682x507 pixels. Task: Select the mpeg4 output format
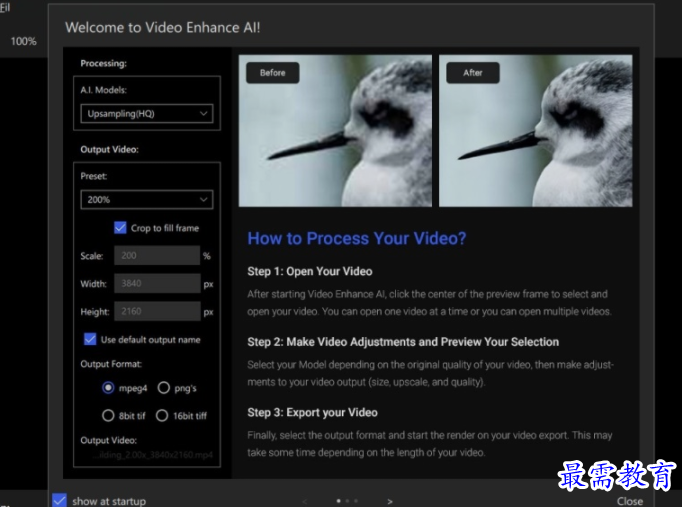108,387
